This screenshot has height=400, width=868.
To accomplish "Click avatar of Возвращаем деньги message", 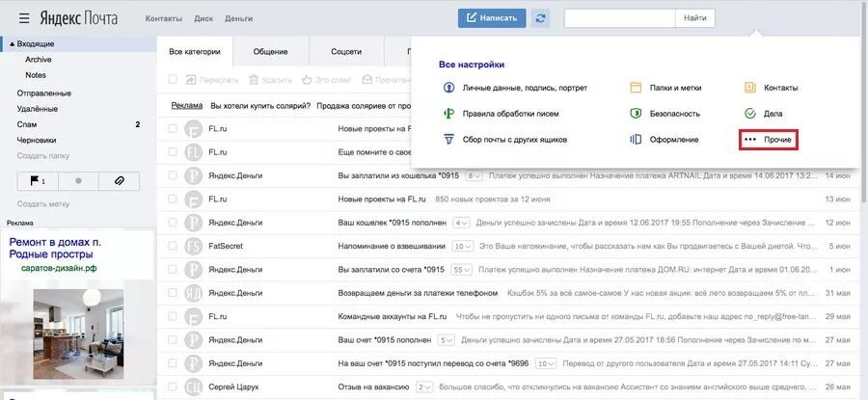I will click(193, 293).
